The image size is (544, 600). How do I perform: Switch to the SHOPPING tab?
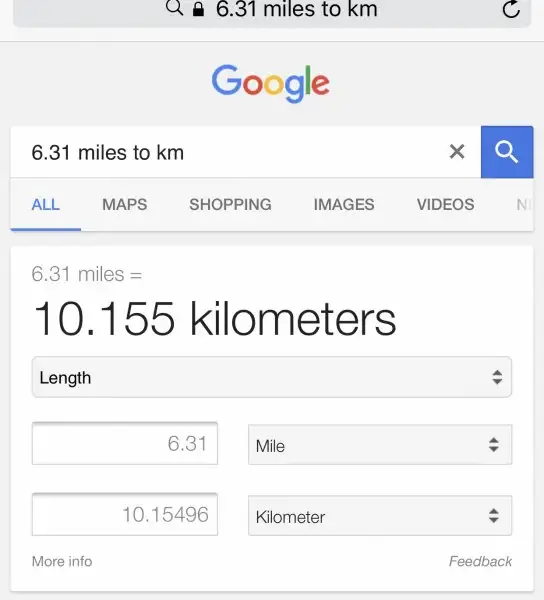230,204
